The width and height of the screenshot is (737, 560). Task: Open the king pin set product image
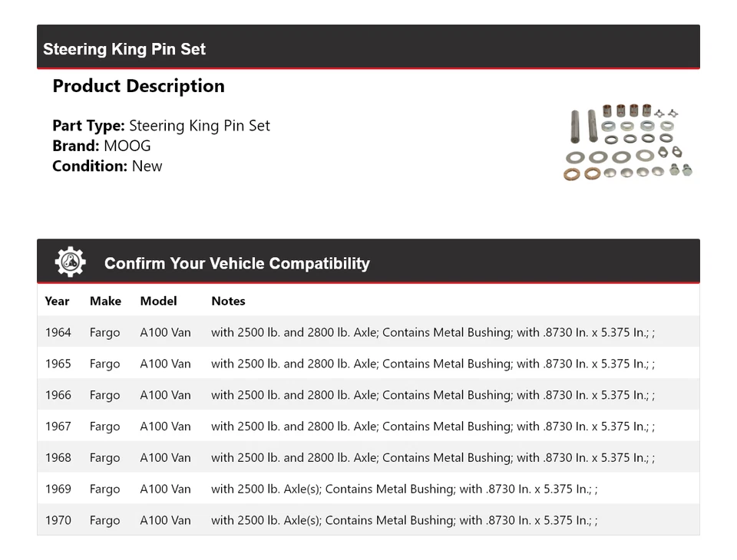tap(622, 143)
